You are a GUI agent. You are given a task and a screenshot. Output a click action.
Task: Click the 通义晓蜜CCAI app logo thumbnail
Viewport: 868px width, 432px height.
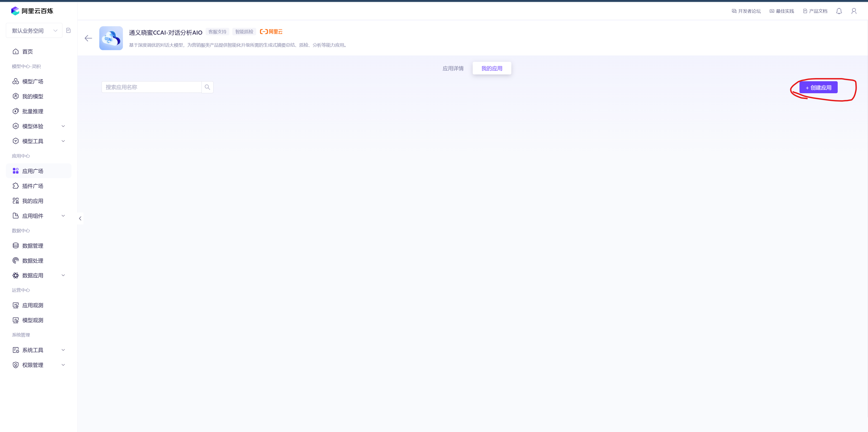click(x=111, y=38)
